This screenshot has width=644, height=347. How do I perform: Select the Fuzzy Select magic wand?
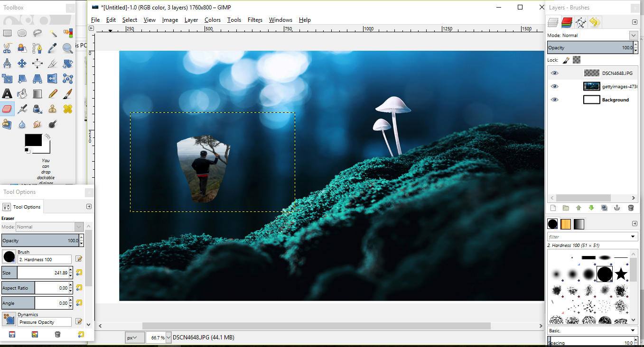(x=53, y=33)
